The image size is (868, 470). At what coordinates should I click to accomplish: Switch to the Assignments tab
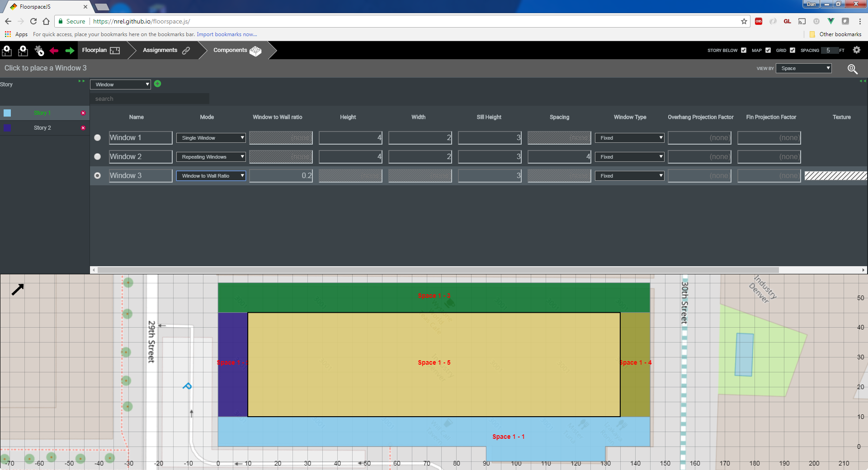[166, 50]
